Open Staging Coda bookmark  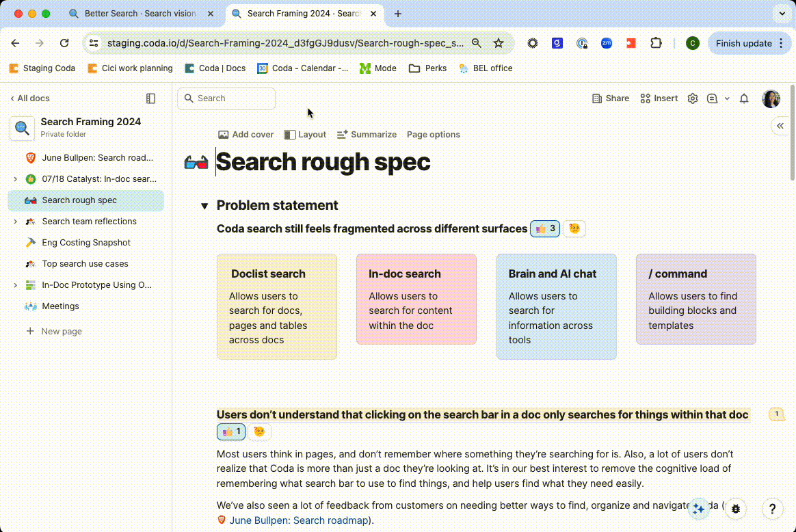click(42, 68)
